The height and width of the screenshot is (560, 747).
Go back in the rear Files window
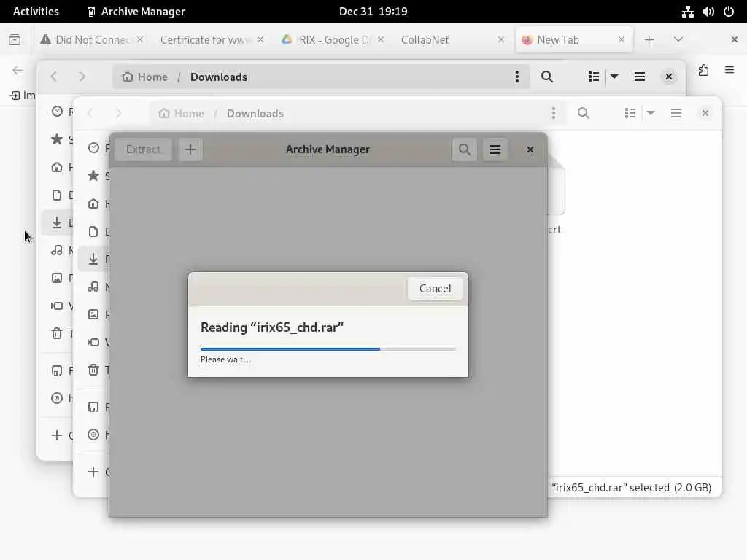tap(54, 77)
